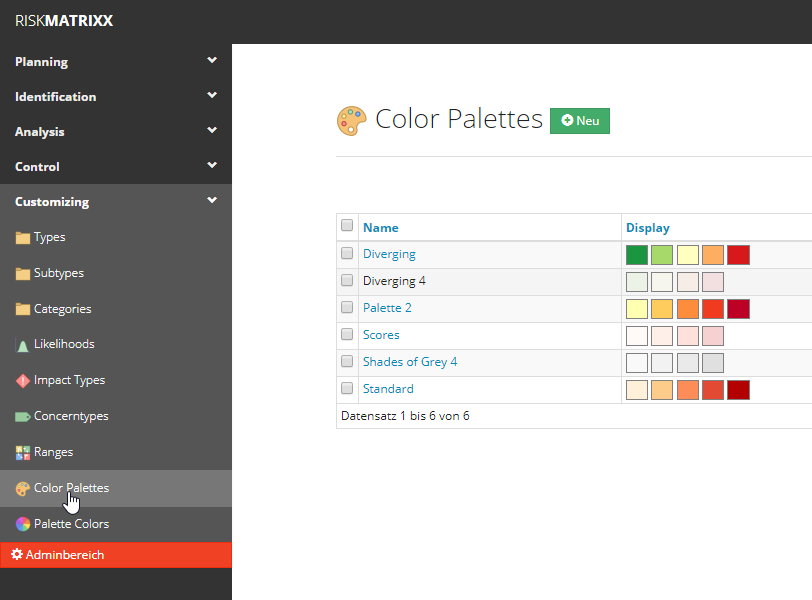Click the large palette icon beside page title
812x600 pixels.
[352, 121]
